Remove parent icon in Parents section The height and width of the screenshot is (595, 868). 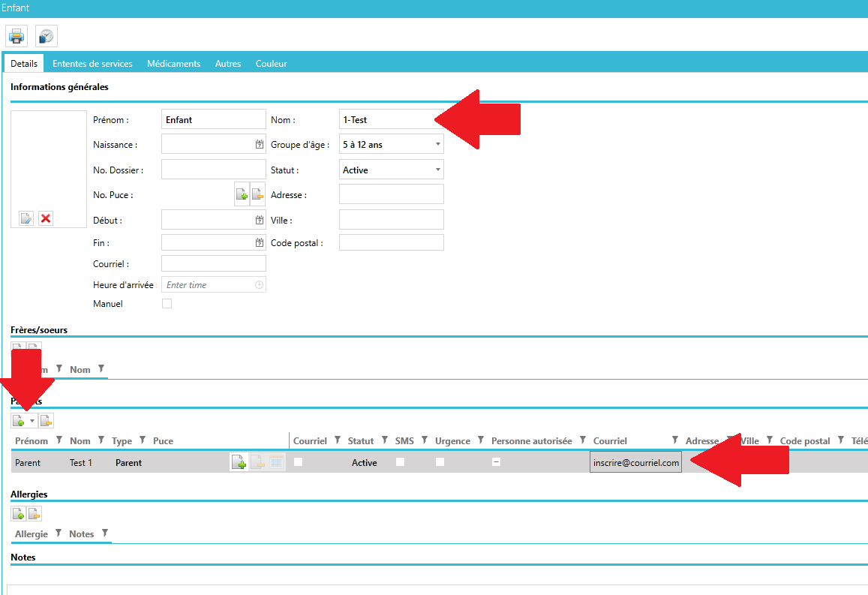[x=46, y=421]
